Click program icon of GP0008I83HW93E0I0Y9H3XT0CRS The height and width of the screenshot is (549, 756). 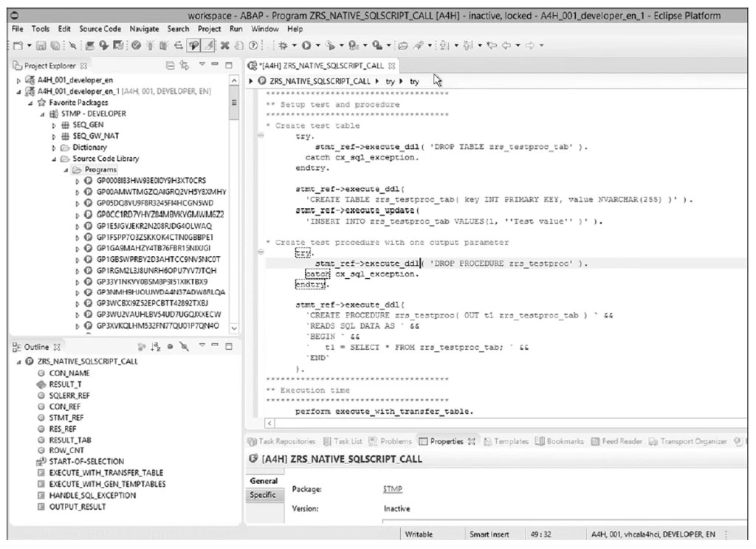tap(89, 181)
